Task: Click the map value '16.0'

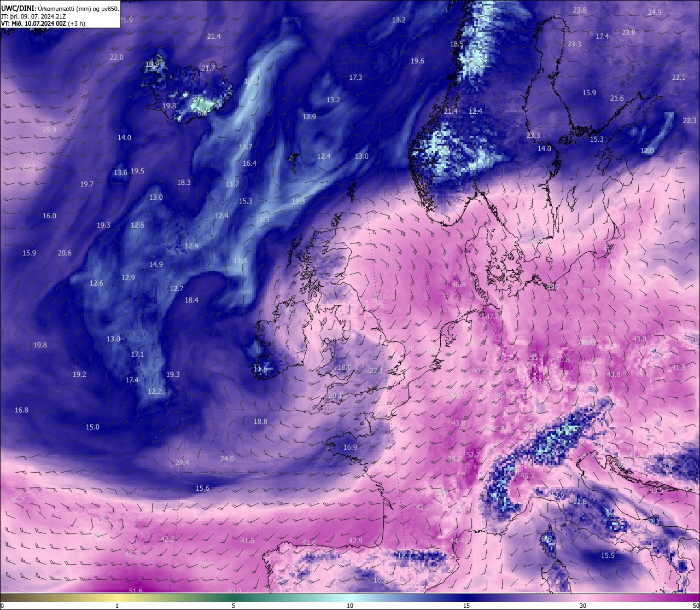Action: coord(49,216)
